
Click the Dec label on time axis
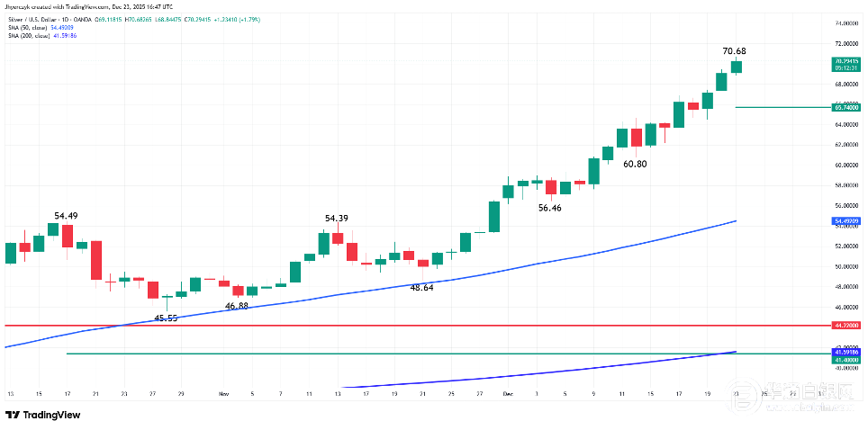(507, 394)
